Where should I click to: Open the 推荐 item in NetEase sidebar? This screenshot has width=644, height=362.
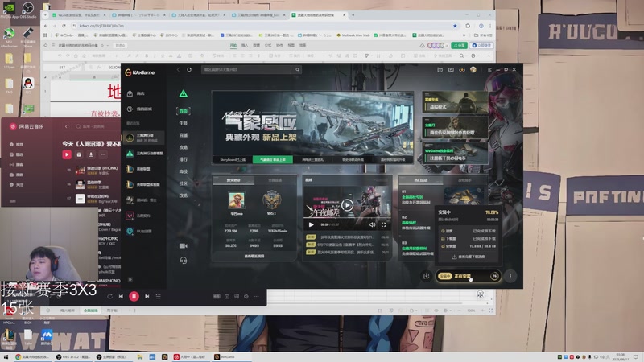coord(16,145)
